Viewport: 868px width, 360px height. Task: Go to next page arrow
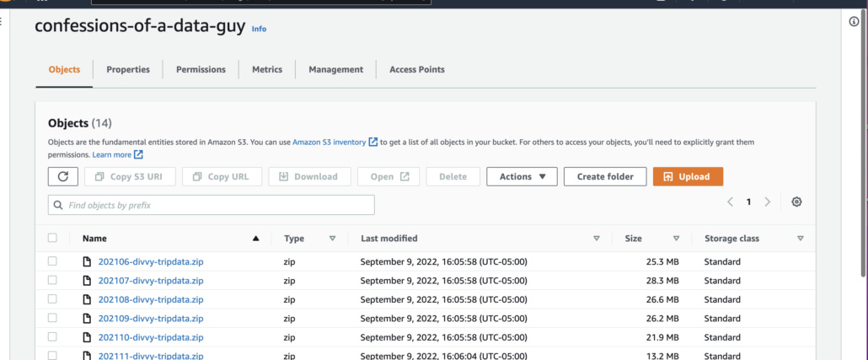point(767,202)
